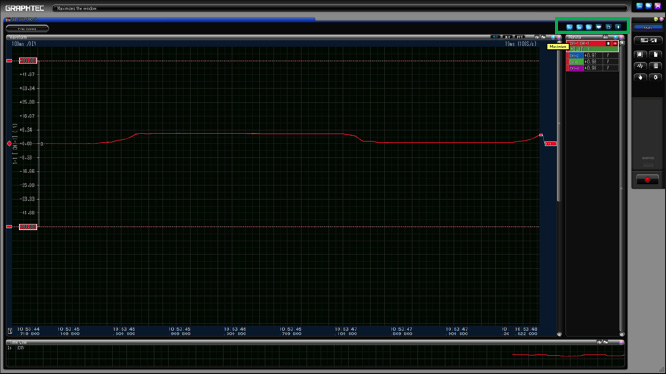
Task: Click the pink round button in Time Line header
Action: (x=621, y=342)
